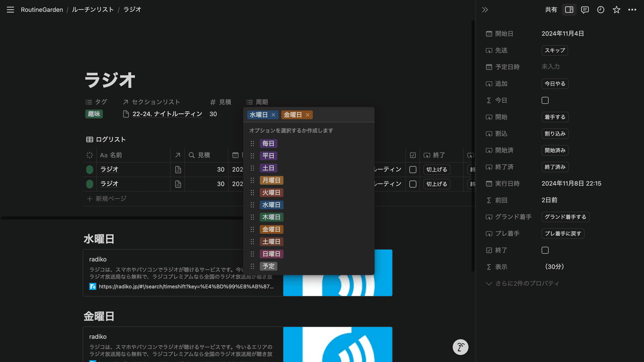
Task: Click the relation arrow column header
Action: [x=178, y=155]
